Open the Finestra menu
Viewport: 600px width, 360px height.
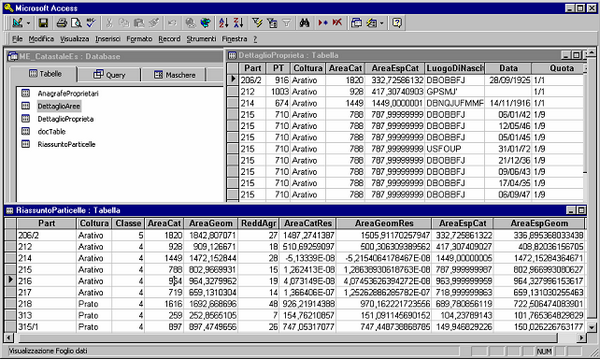coord(235,39)
